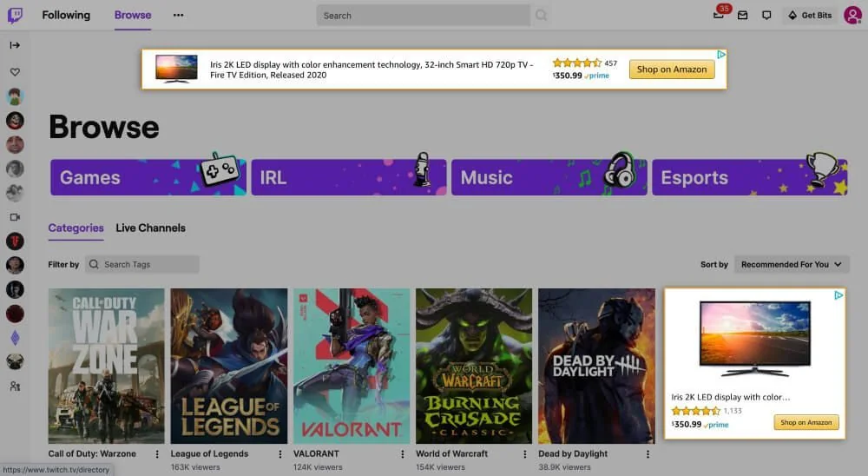
Task: Open the green-haired first channel avatar in sidebar
Action: pos(15,96)
